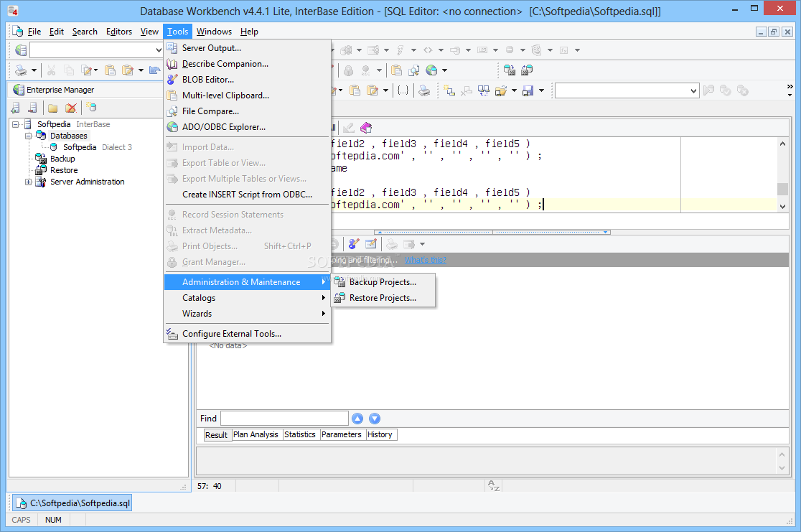Switch to the Plan Analysis tab

(x=256, y=434)
